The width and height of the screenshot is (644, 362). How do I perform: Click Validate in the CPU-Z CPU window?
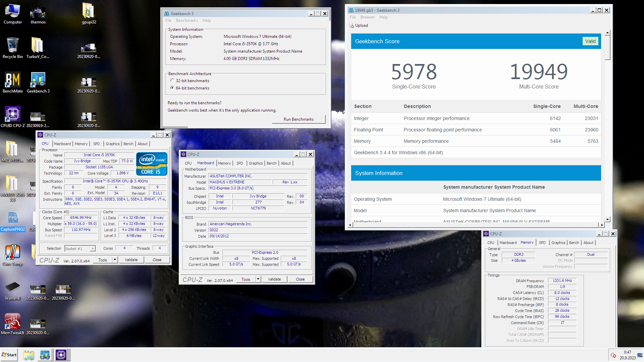[131, 260]
